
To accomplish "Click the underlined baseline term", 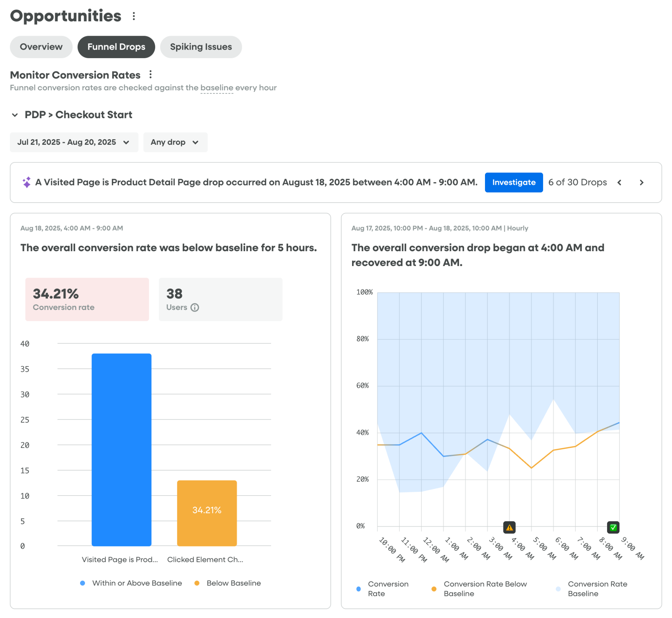I will [x=217, y=88].
